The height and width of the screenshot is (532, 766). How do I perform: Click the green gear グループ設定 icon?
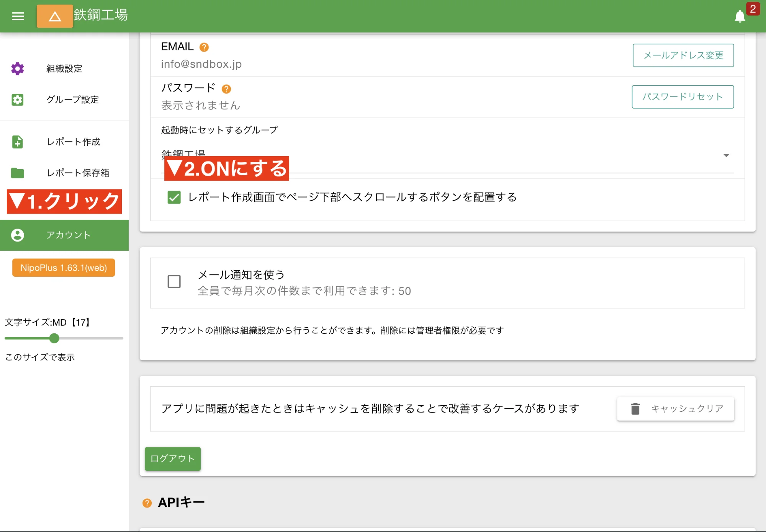[x=17, y=100]
